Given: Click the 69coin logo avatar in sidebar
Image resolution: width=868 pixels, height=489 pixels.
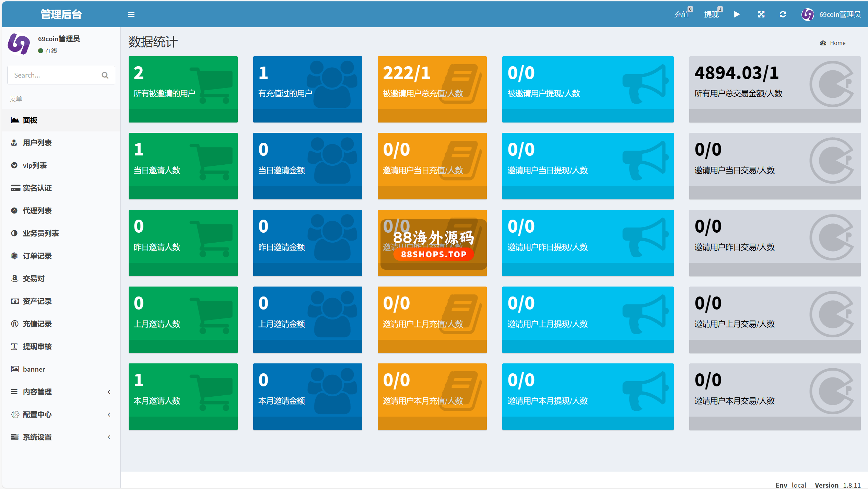Looking at the screenshot, I should (19, 44).
